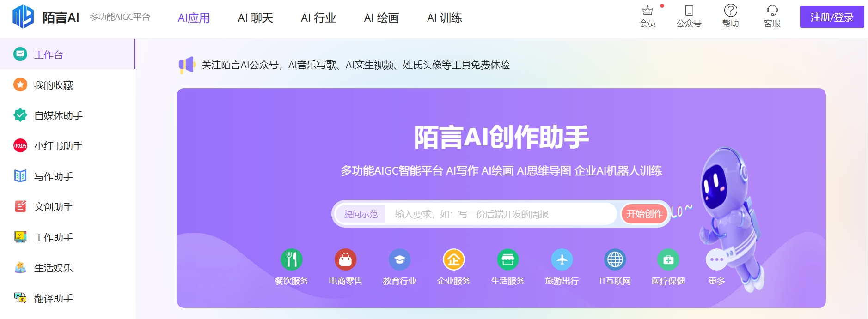Switch to the AI 绘画 tab

(x=381, y=18)
